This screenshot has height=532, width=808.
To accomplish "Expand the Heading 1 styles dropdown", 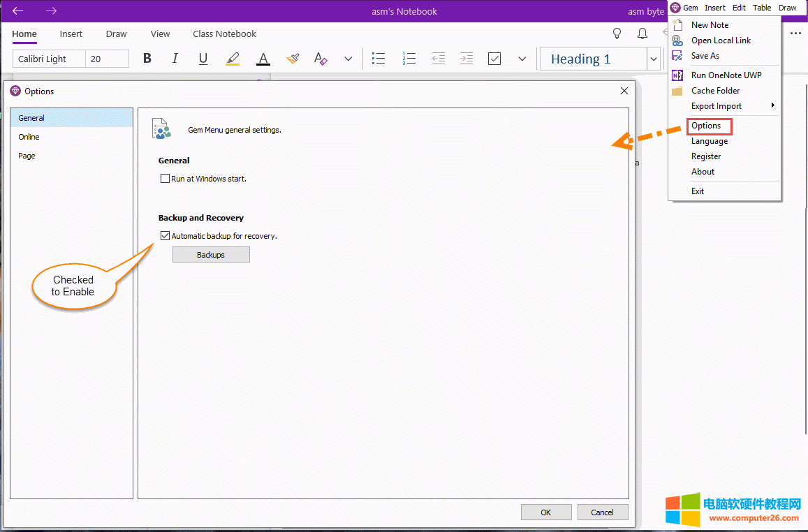I will 654,59.
